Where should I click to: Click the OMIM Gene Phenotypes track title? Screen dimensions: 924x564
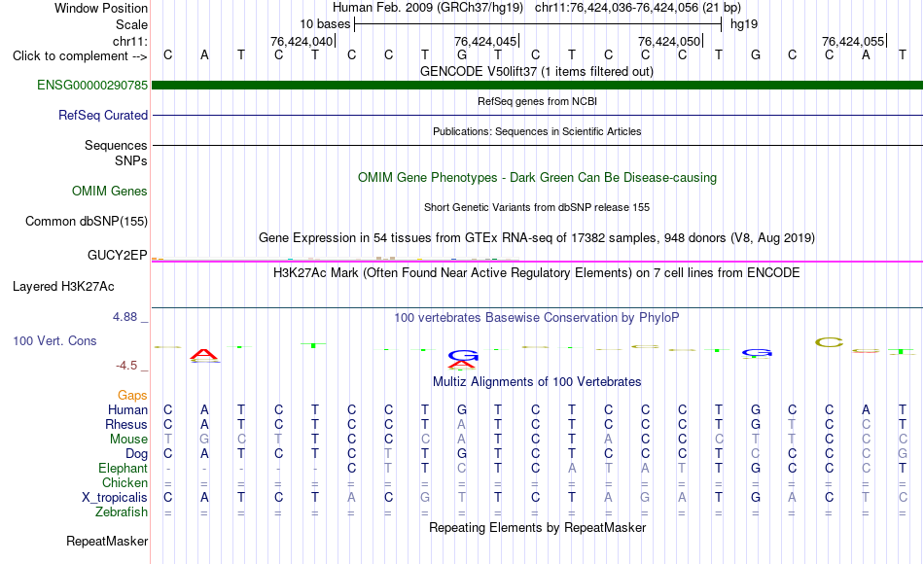click(x=537, y=177)
